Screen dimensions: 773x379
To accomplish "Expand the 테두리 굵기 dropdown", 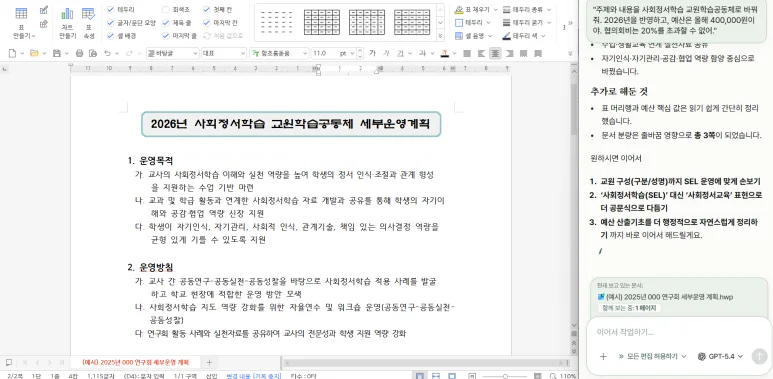I will pos(549,23).
